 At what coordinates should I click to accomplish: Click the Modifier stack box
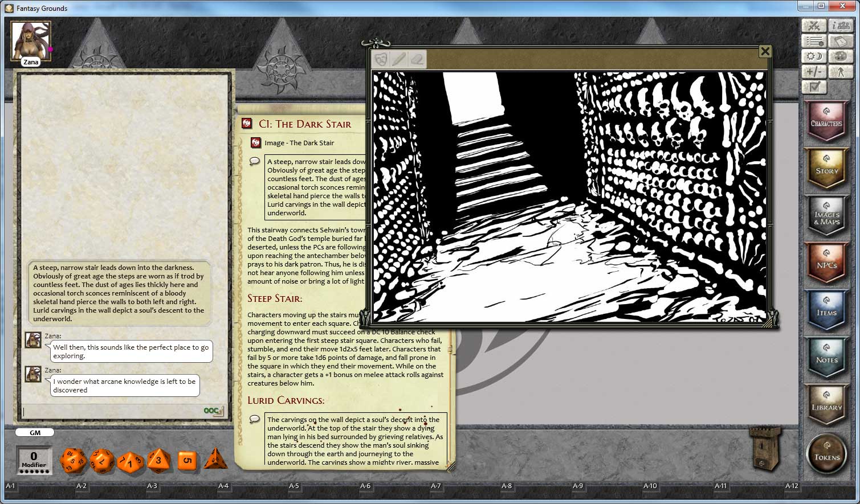click(33, 460)
